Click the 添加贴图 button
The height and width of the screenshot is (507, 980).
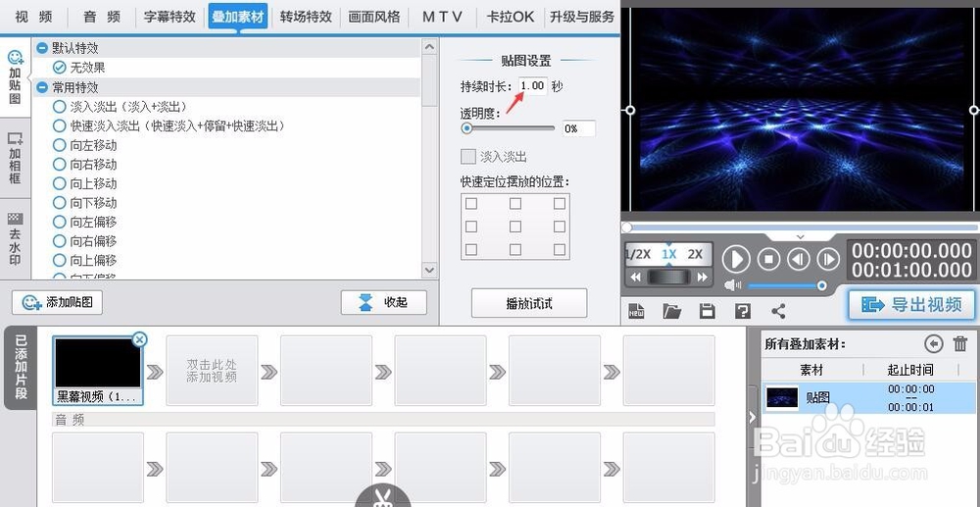pos(57,303)
